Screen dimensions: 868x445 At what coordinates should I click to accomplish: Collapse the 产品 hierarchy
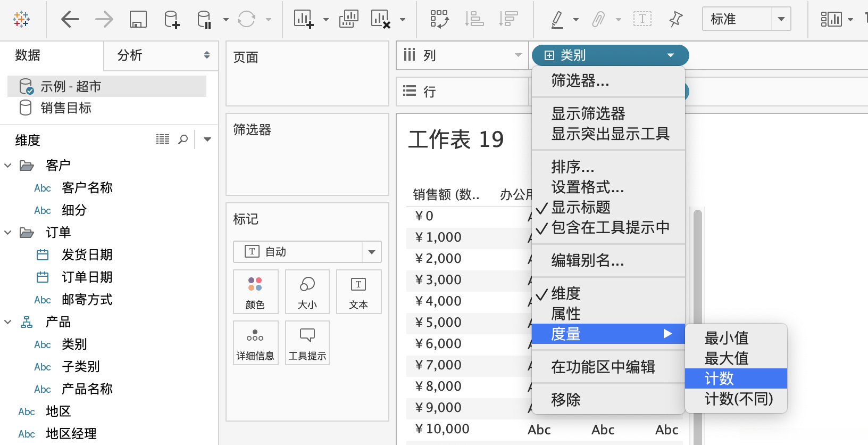coord(8,322)
